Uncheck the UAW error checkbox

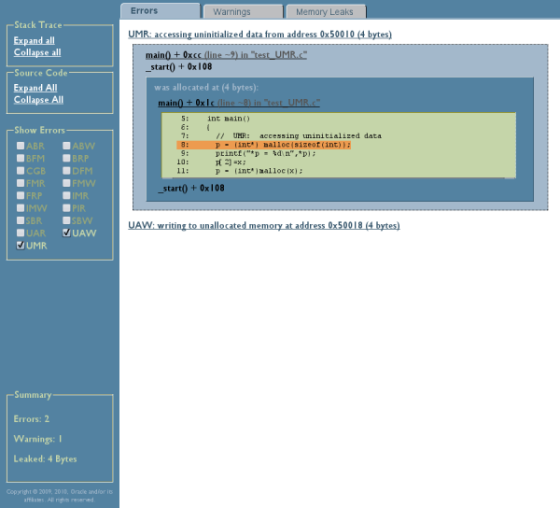(x=66, y=233)
